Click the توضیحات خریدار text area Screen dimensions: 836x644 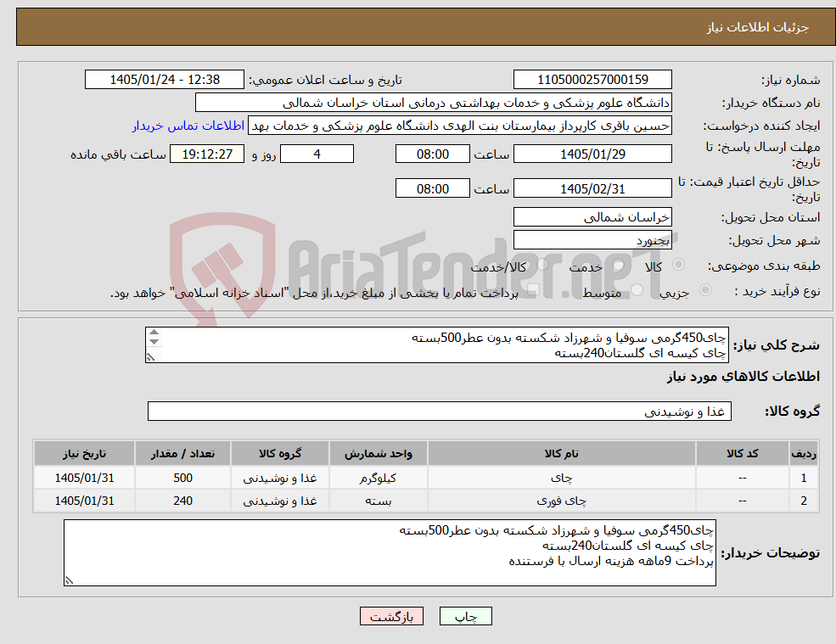[x=390, y=553]
